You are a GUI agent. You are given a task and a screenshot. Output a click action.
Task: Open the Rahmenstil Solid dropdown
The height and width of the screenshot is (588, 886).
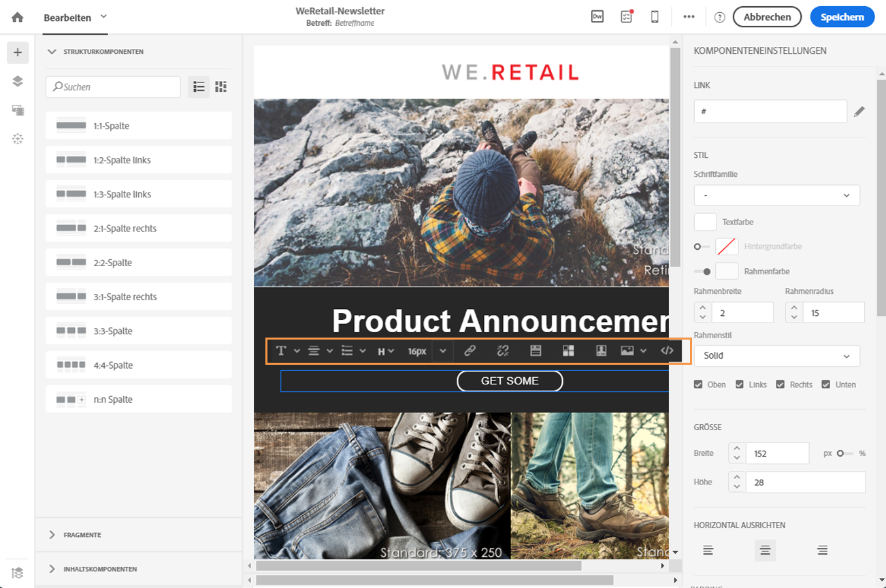click(x=777, y=356)
